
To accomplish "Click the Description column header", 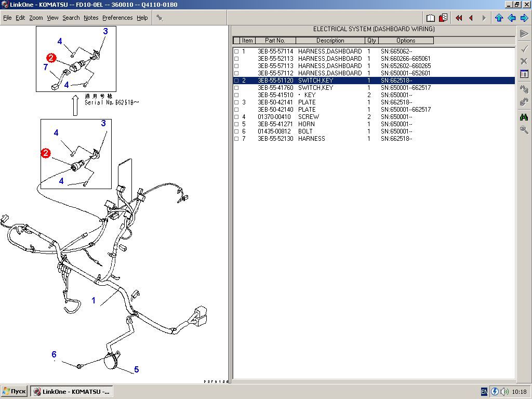I will pyautogui.click(x=330, y=41).
